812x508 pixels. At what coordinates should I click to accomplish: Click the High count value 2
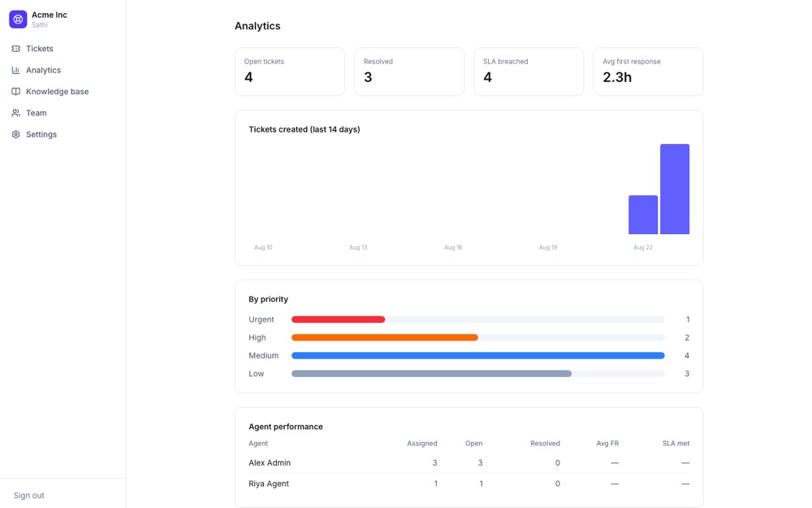coord(687,337)
